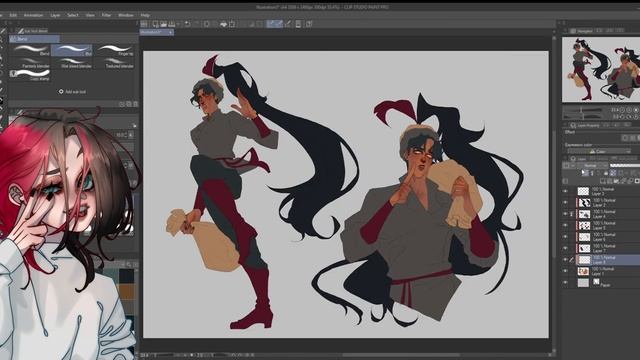Click the CLIP STUDIO launcher icon in command bar
This screenshot has width=640, height=360.
pyautogui.click(x=144, y=24)
